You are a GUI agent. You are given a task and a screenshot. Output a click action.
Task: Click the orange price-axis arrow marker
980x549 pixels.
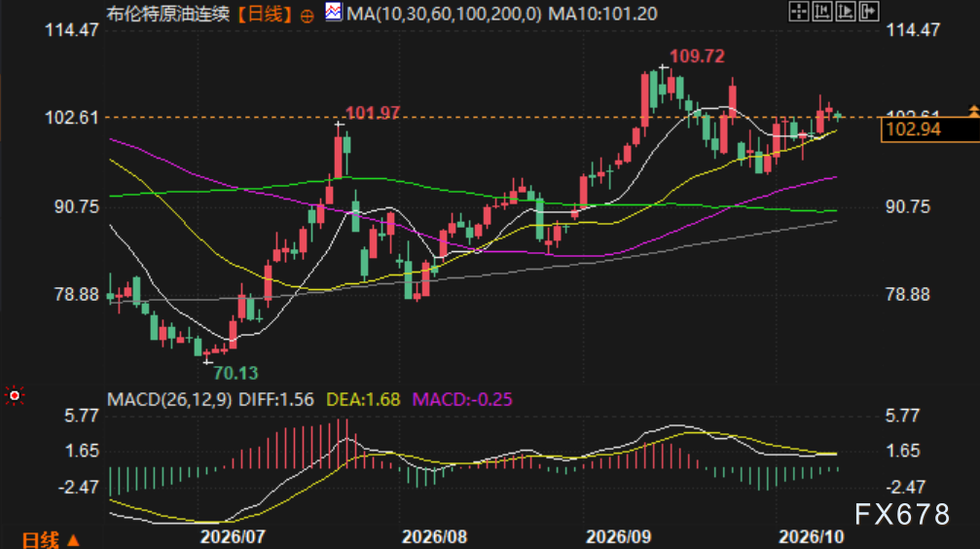click(973, 111)
